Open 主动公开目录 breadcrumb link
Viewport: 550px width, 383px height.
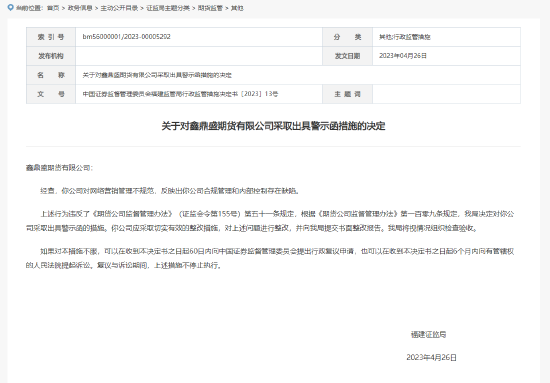[x=119, y=8]
